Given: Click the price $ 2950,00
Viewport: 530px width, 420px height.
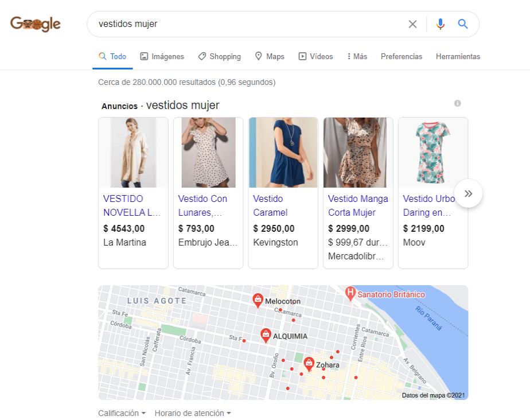Looking at the screenshot, I should pos(274,228).
